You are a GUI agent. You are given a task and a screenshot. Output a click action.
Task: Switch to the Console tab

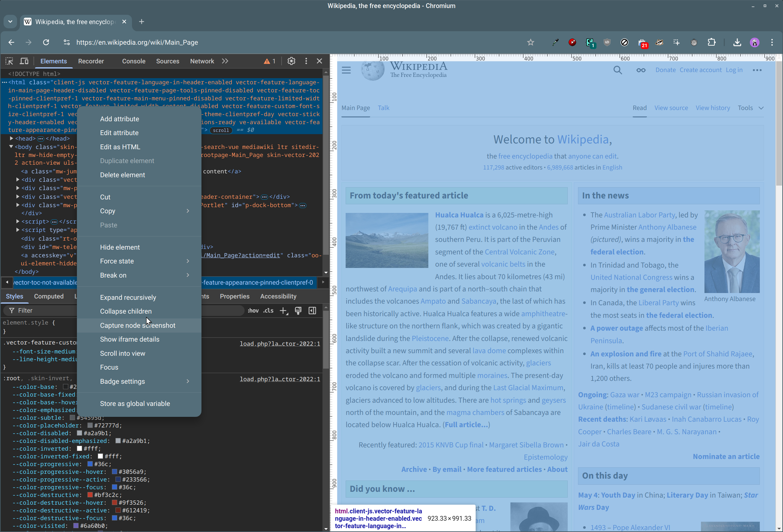click(134, 61)
